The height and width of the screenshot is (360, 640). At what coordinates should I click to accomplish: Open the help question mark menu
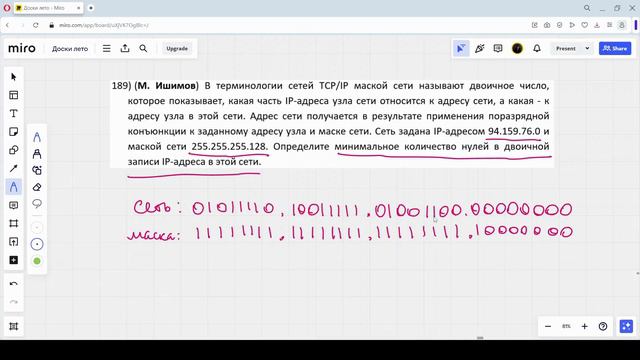603,326
